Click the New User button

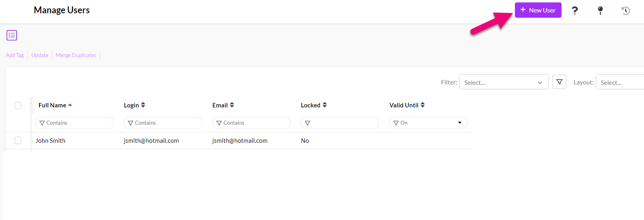538,10
